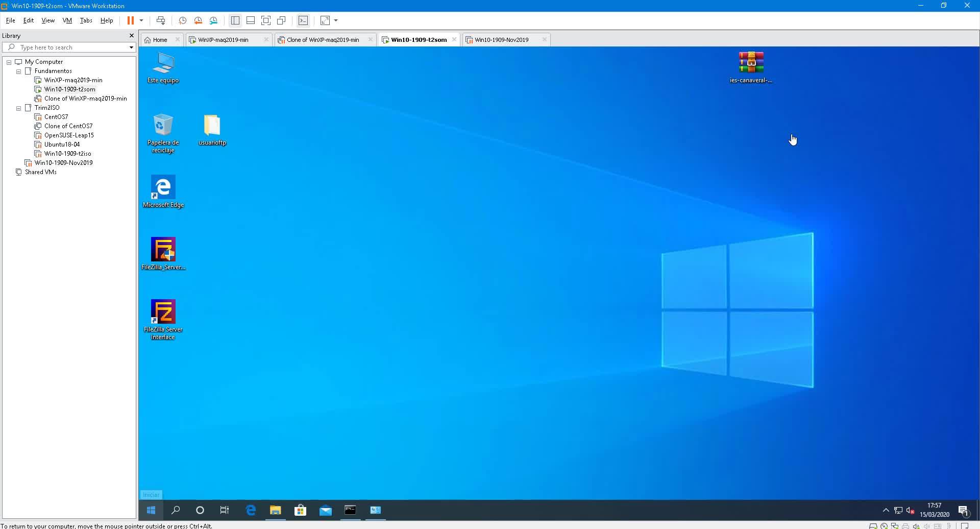The height and width of the screenshot is (529, 980).
Task: Select the CentOS7 virtual machine
Action: pyautogui.click(x=56, y=117)
